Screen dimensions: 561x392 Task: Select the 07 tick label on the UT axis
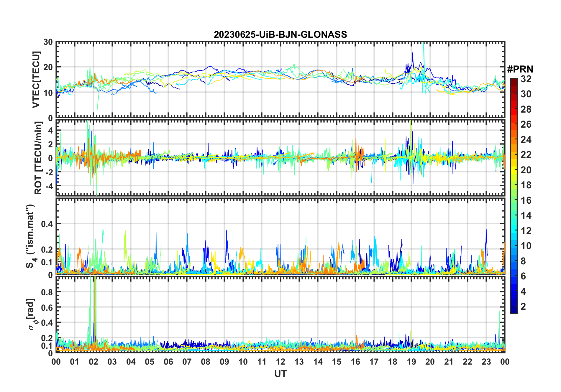click(187, 362)
